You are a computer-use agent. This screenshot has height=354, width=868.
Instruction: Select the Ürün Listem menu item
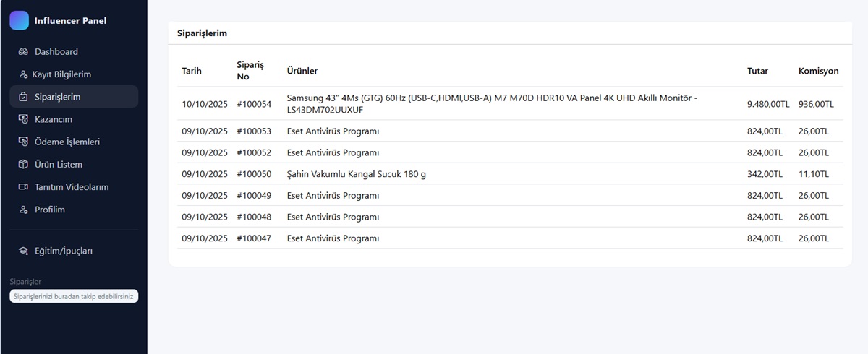(59, 165)
